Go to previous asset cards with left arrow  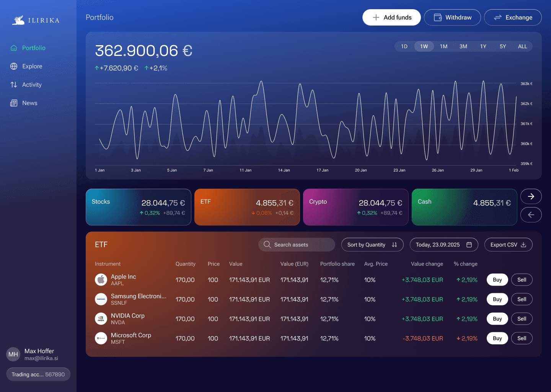pyautogui.click(x=531, y=215)
